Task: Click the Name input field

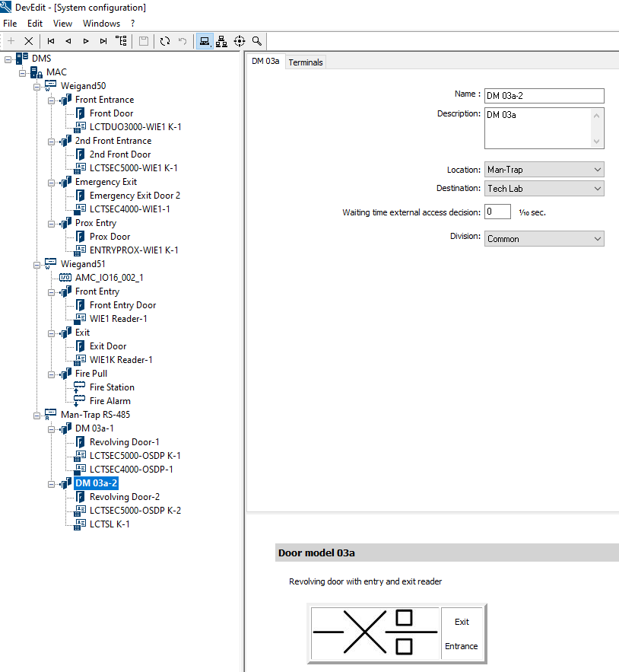Action: tap(544, 95)
